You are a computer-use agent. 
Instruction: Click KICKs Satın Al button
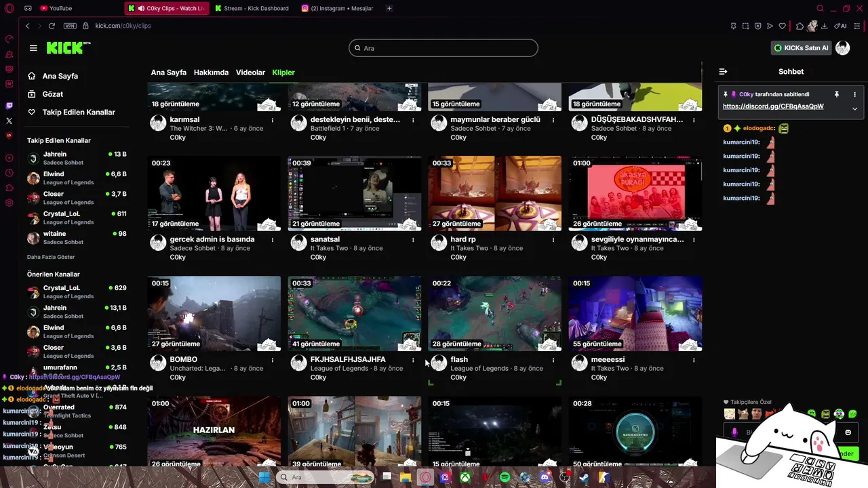click(802, 48)
